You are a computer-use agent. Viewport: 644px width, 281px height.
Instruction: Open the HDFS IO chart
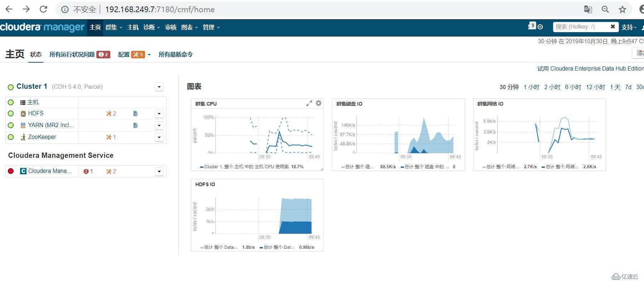[257, 215]
